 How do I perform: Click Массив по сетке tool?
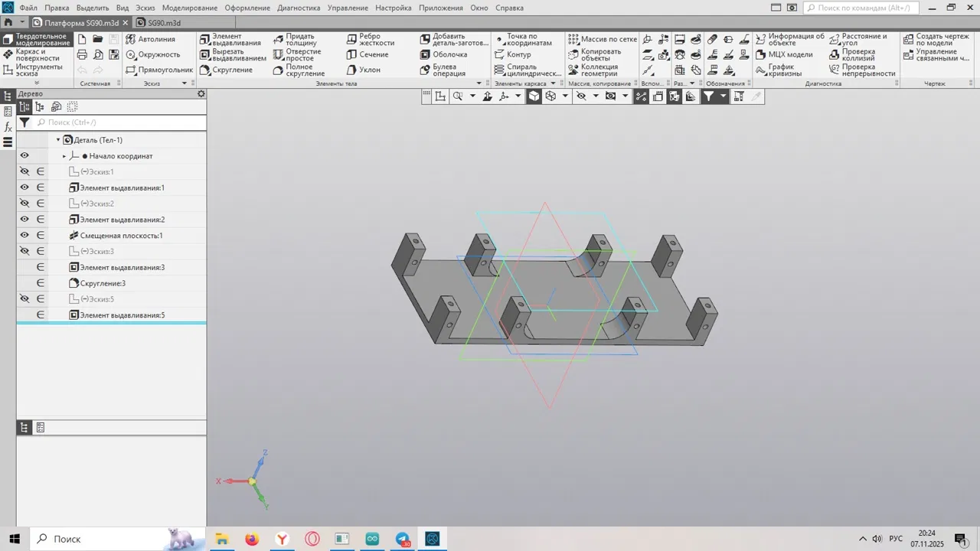coord(603,39)
